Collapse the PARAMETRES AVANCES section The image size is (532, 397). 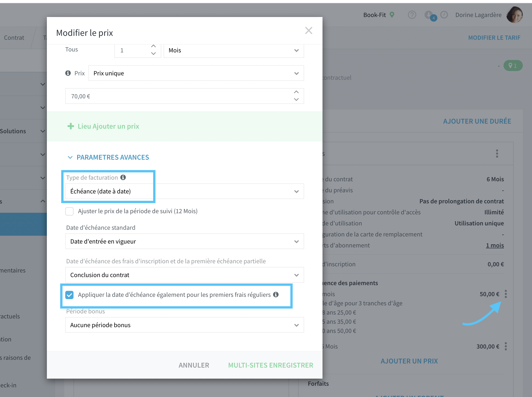coord(108,157)
